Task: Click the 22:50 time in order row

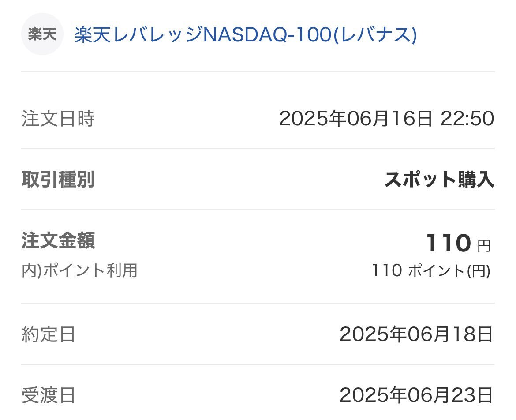Action: [x=467, y=119]
